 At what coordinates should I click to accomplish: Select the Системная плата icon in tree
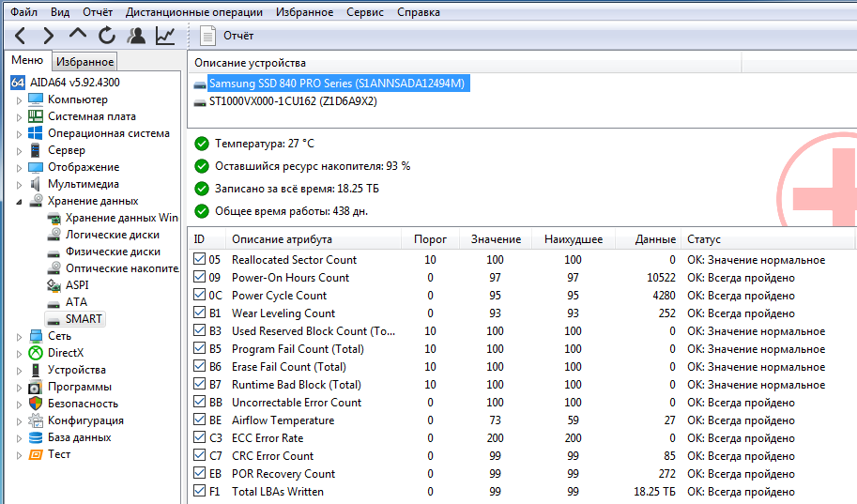[x=36, y=116]
